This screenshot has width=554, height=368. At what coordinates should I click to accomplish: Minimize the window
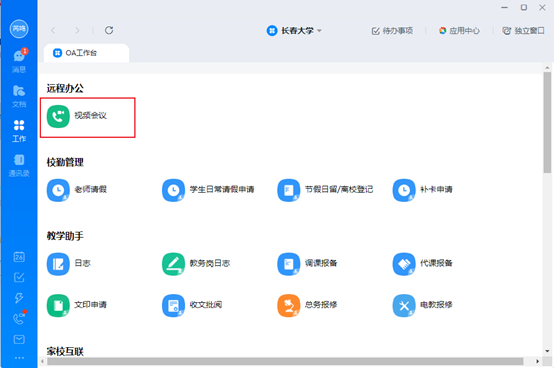click(x=505, y=7)
